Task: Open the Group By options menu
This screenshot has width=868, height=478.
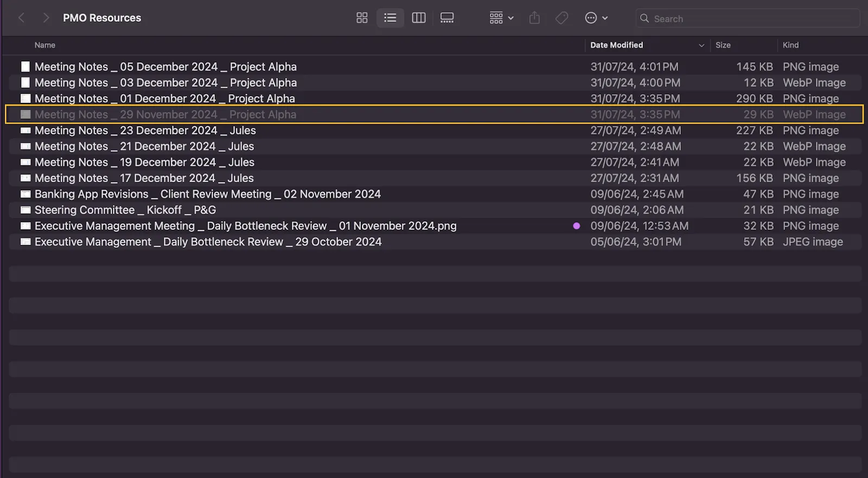Action: coord(501,18)
